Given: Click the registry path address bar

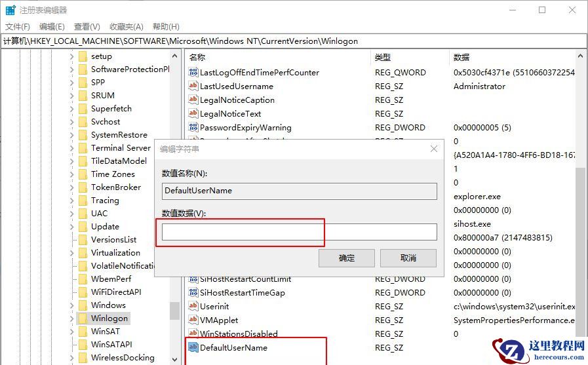Looking at the screenshot, I should 294,41.
